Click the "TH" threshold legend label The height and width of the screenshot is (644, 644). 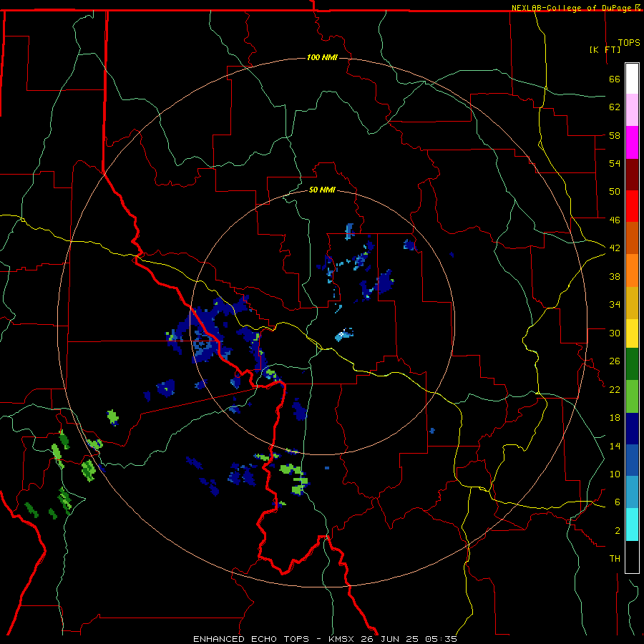[x=615, y=559]
